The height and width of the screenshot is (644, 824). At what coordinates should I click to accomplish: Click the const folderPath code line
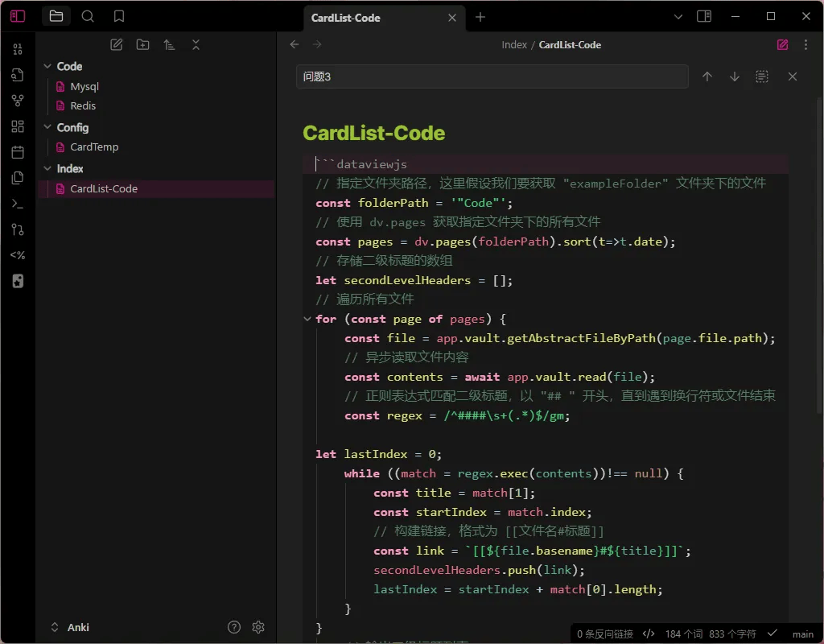414,203
